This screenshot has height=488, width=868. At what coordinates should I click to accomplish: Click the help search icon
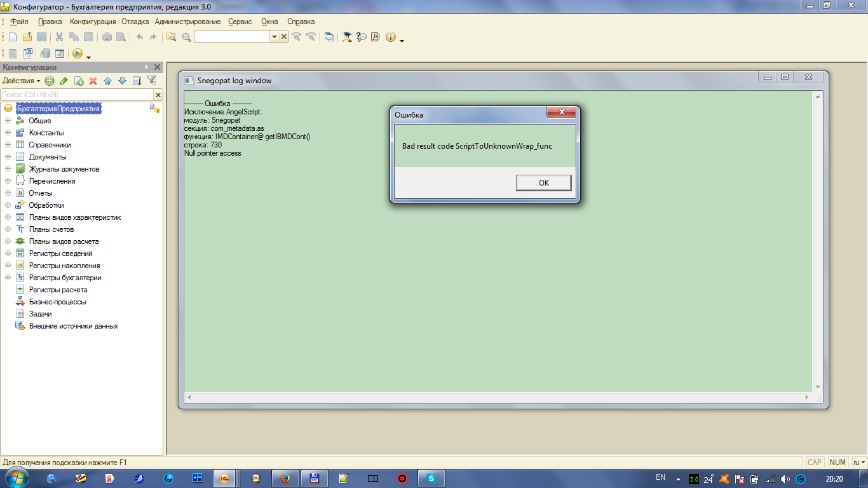click(362, 37)
